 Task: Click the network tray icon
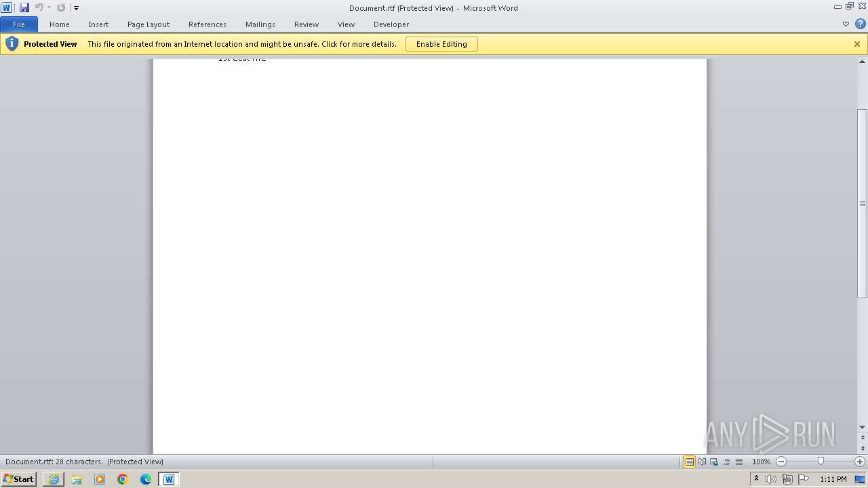pos(787,479)
